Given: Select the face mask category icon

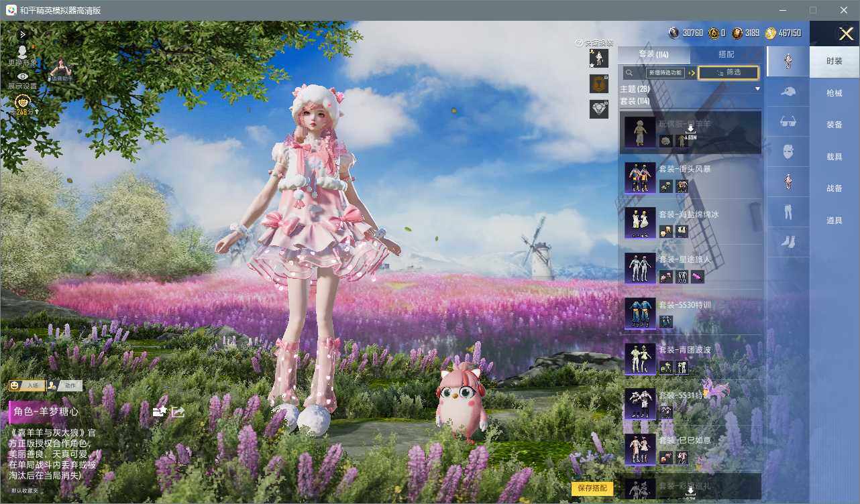Looking at the screenshot, I should (x=788, y=152).
